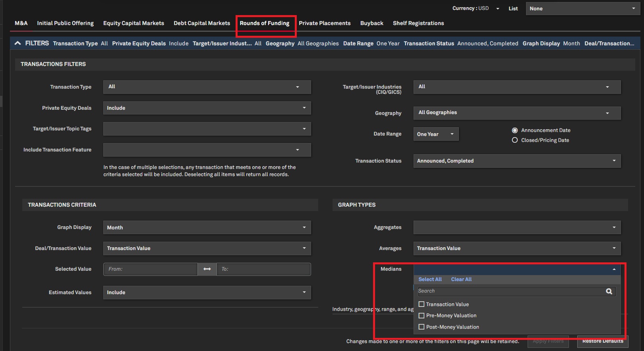Collapse the FILTERS panel chevron

(x=18, y=43)
